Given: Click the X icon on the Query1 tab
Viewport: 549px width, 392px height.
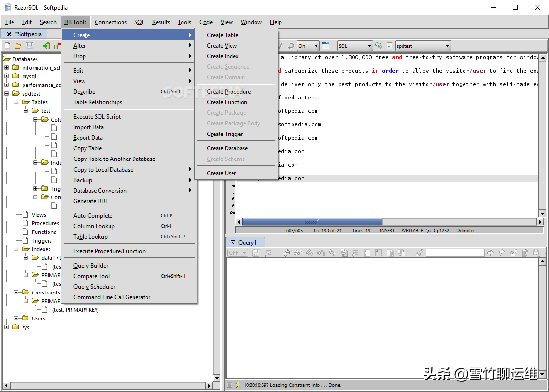Looking at the screenshot, I should tap(233, 243).
